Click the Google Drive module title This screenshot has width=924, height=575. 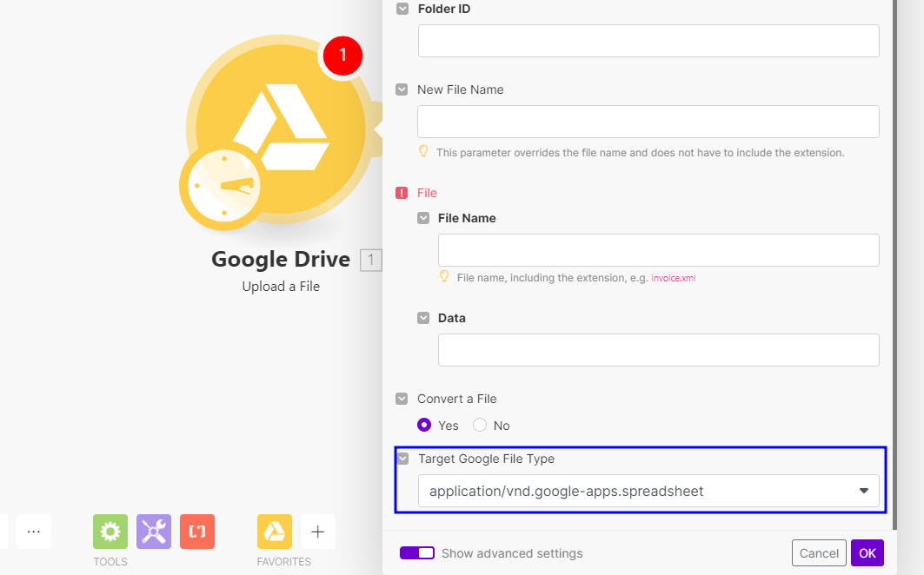281,259
